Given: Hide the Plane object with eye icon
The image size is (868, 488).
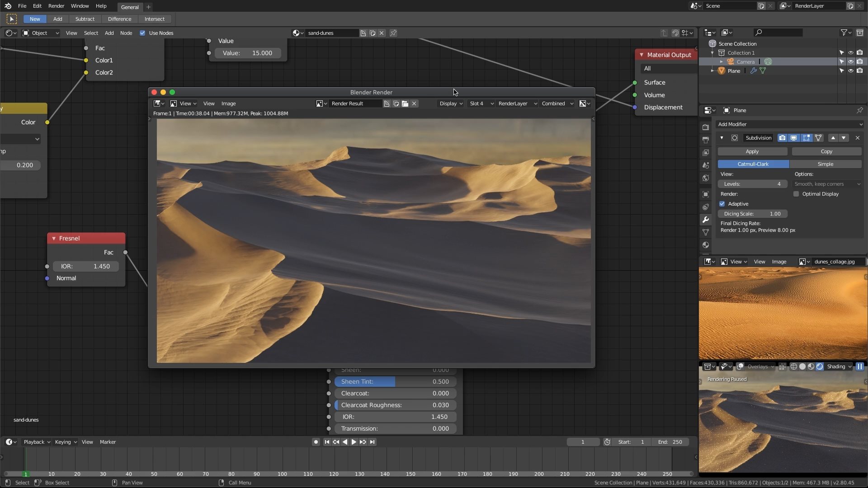Looking at the screenshot, I should (x=850, y=71).
